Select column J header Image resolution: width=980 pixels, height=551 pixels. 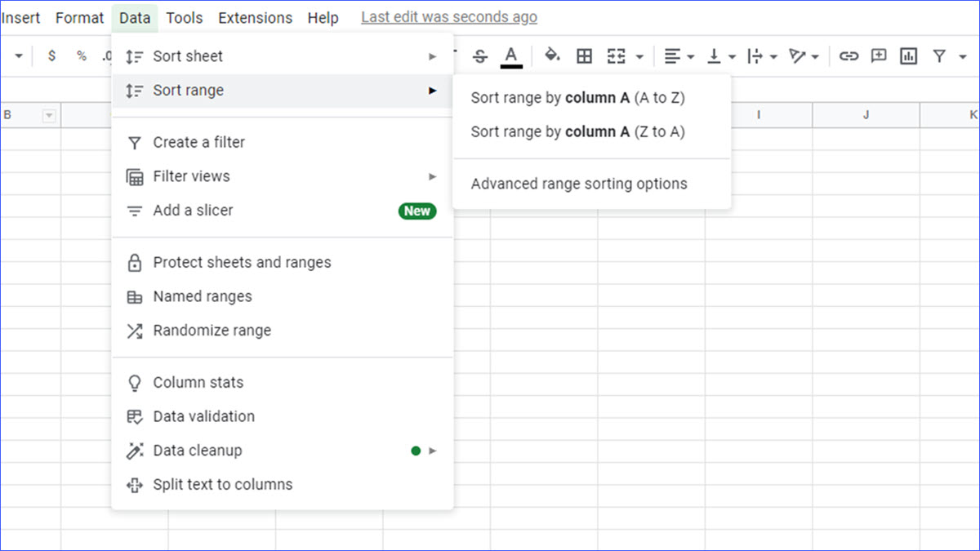click(x=866, y=116)
